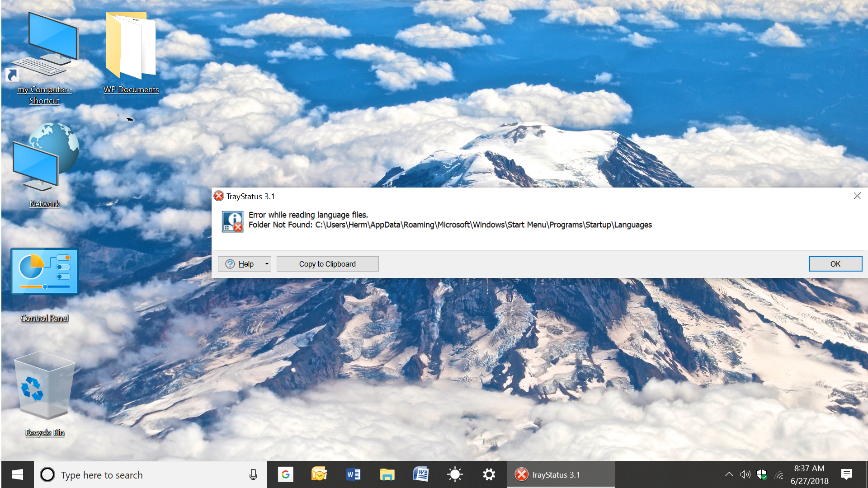This screenshot has width=868, height=488.
Task: Open the Control Panel desktop icon
Action: 44,272
